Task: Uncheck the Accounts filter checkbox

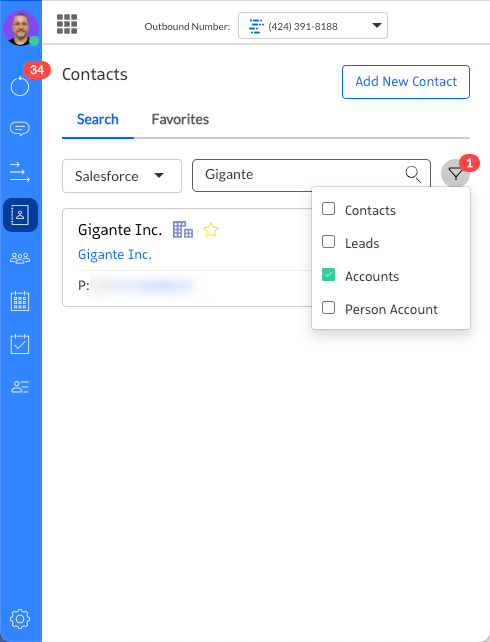Action: click(328, 274)
